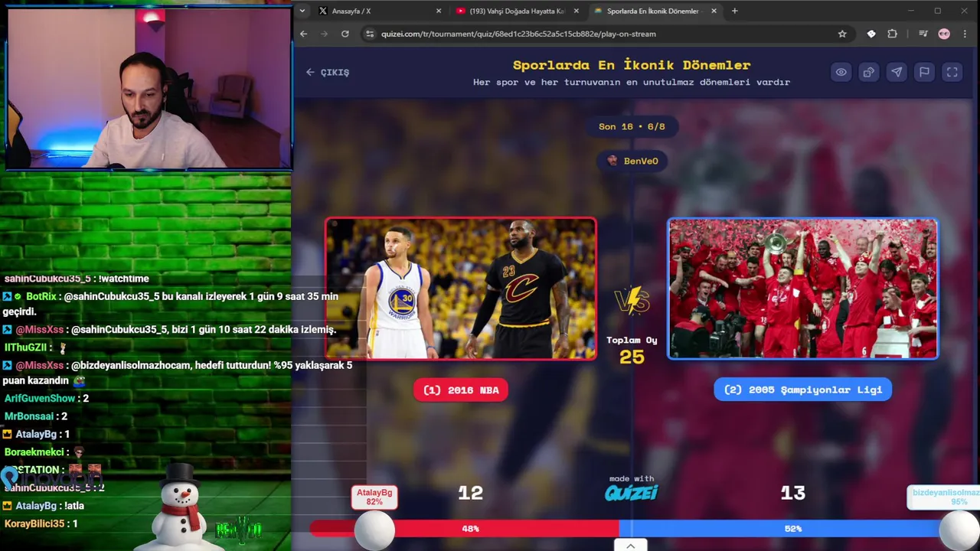
Task: Click the AtalayBg 82% label
Action: pyautogui.click(x=374, y=497)
